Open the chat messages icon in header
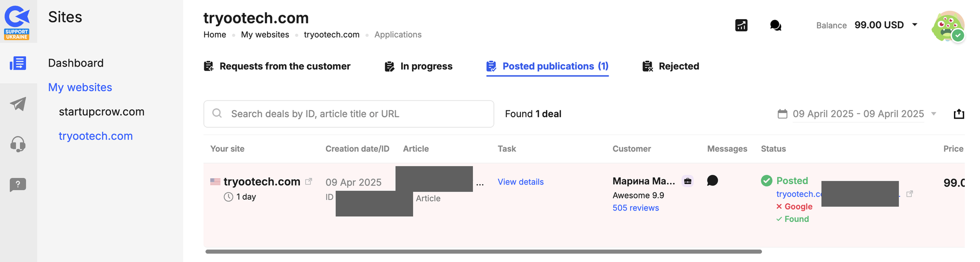The height and width of the screenshot is (262, 980). (x=775, y=25)
